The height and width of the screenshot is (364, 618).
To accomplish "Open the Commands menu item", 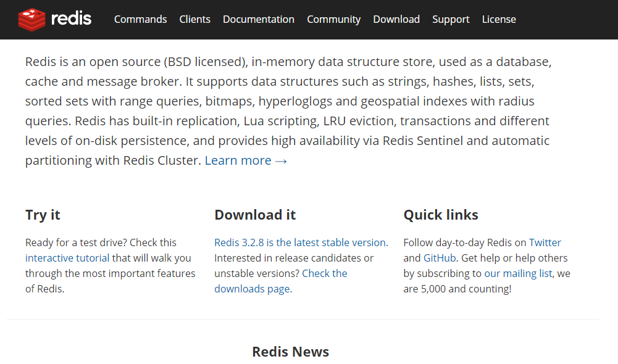I will [140, 19].
